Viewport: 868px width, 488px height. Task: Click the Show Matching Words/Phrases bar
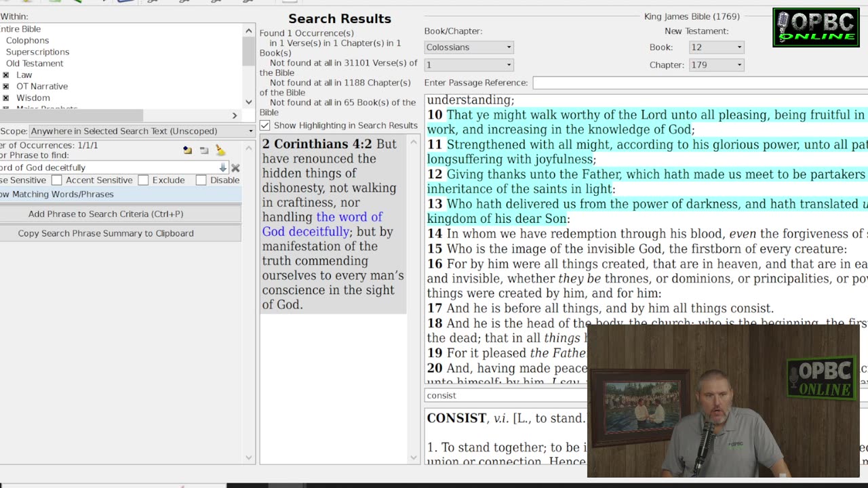pyautogui.click(x=120, y=195)
